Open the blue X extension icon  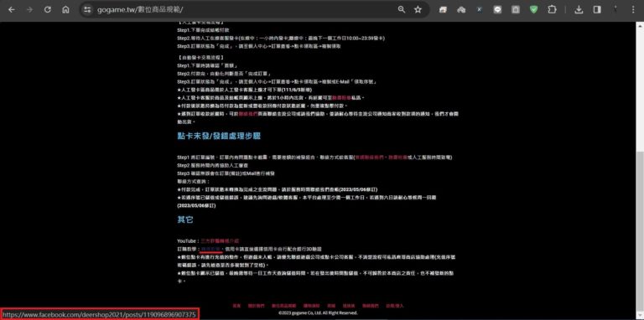pos(480,10)
